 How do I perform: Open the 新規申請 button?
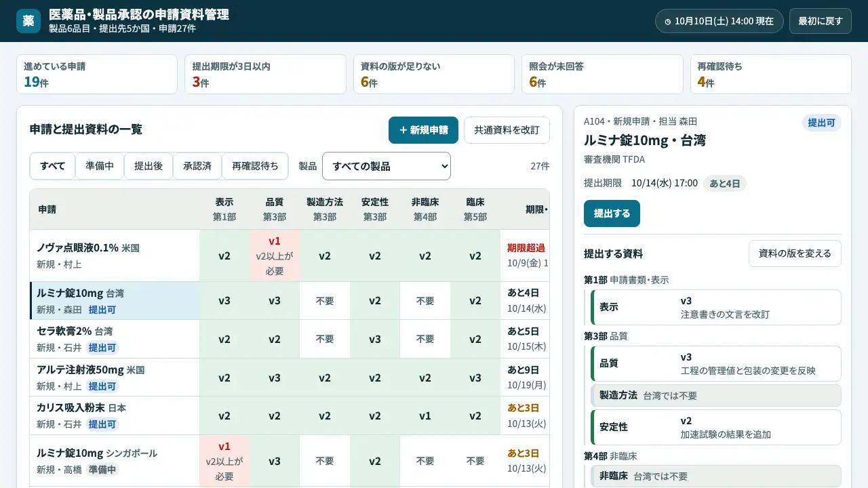point(423,130)
